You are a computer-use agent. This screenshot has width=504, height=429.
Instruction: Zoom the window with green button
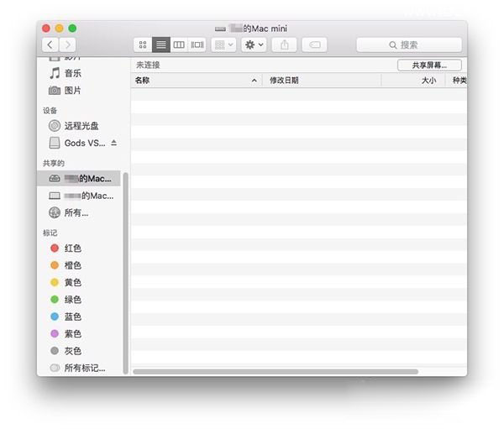pos(72,29)
